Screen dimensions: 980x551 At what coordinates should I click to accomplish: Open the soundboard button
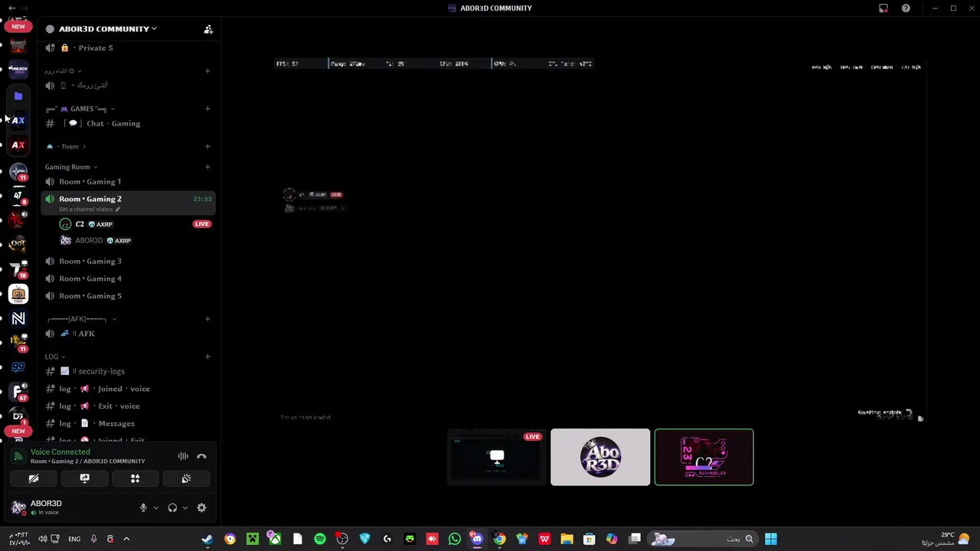pos(186,478)
